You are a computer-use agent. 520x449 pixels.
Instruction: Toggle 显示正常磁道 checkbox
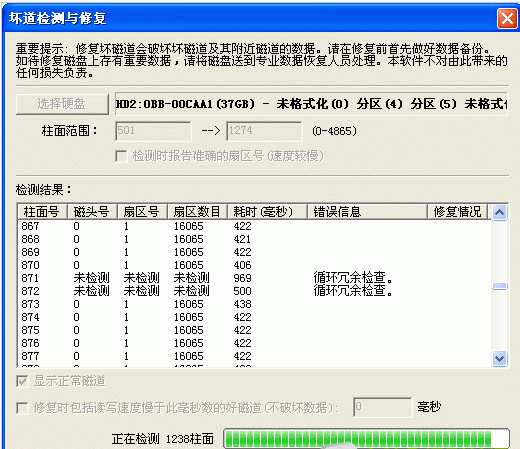[x=22, y=381]
